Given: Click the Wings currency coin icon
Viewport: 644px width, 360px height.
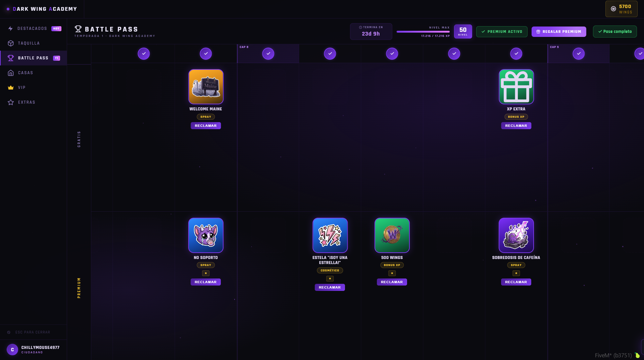Looking at the screenshot, I should 613,9.
